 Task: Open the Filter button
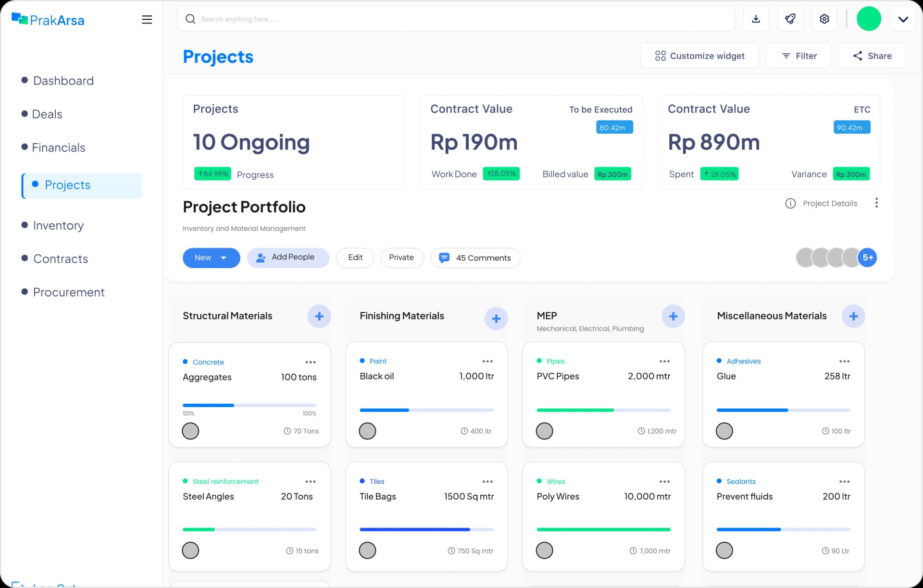[x=798, y=56]
